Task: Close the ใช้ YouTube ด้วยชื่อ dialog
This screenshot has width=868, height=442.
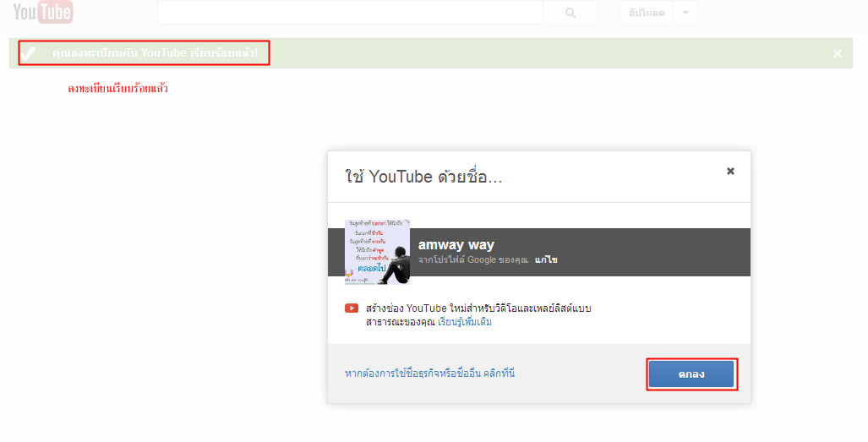Action: [730, 171]
